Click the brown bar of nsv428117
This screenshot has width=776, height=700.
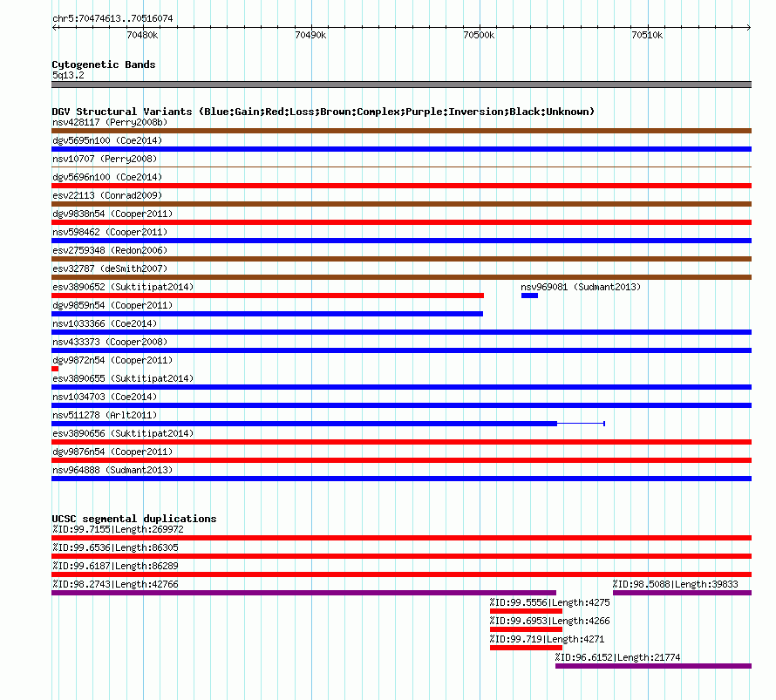tap(401, 131)
